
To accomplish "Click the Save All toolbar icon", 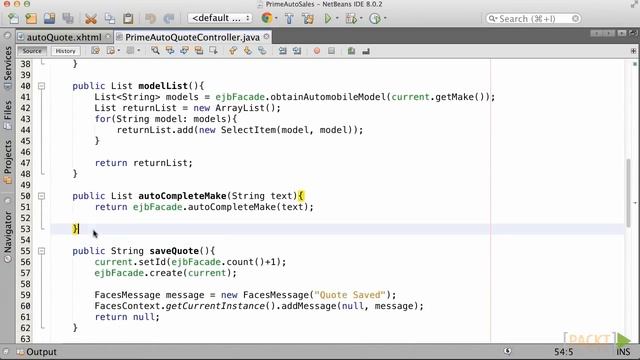I will point(68,18).
